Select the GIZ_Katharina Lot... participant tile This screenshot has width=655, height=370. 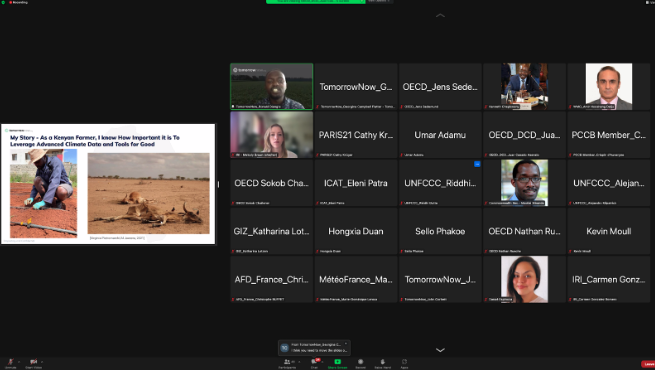tap(272, 231)
